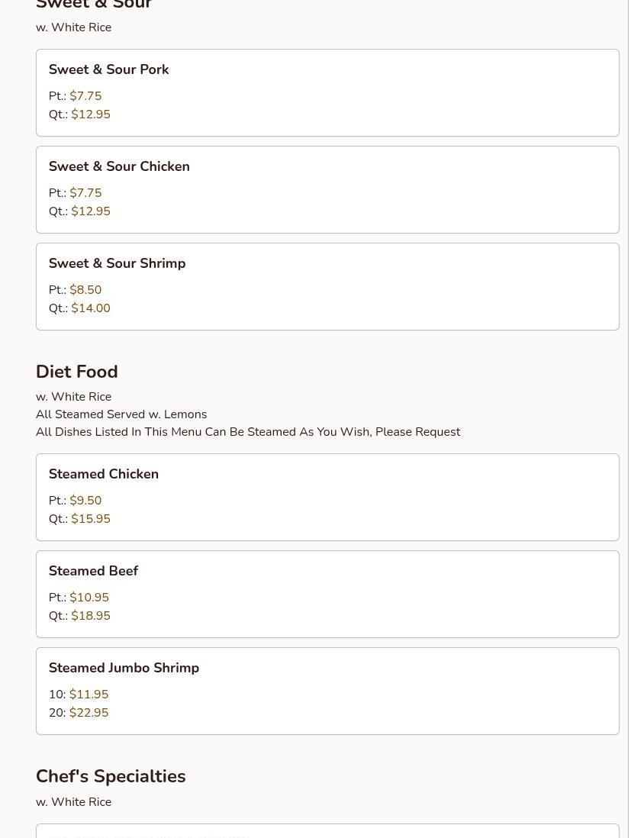Select Steamed Beef $18.95 quart price
The width and height of the screenshot is (644, 838).
(x=91, y=616)
